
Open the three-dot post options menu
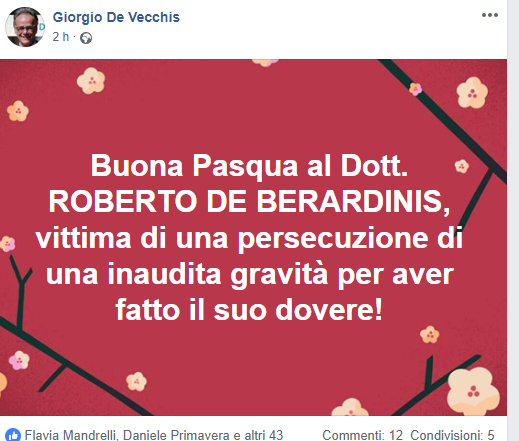click(x=490, y=15)
